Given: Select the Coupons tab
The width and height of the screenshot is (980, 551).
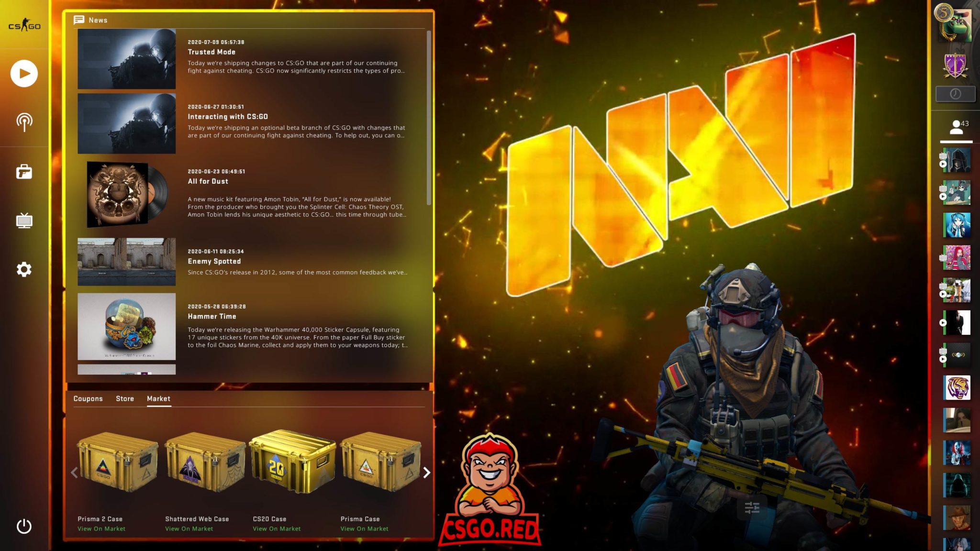Looking at the screenshot, I should pyautogui.click(x=88, y=398).
